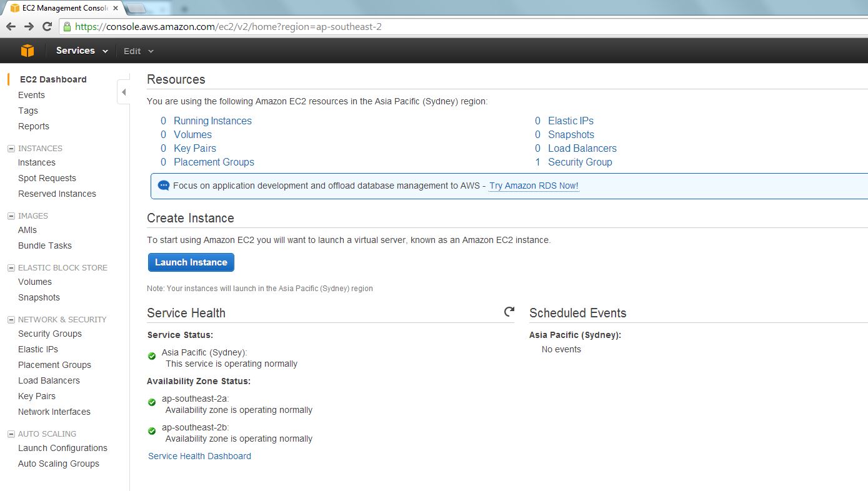Viewport: 868px width, 491px height.
Task: Open Elastic IPs in the sidebar
Action: pyautogui.click(x=38, y=349)
